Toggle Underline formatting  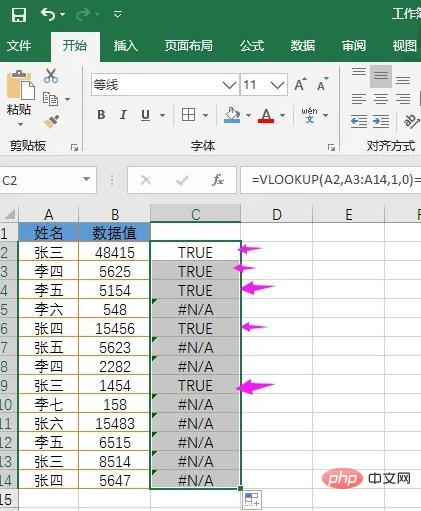pos(145,115)
